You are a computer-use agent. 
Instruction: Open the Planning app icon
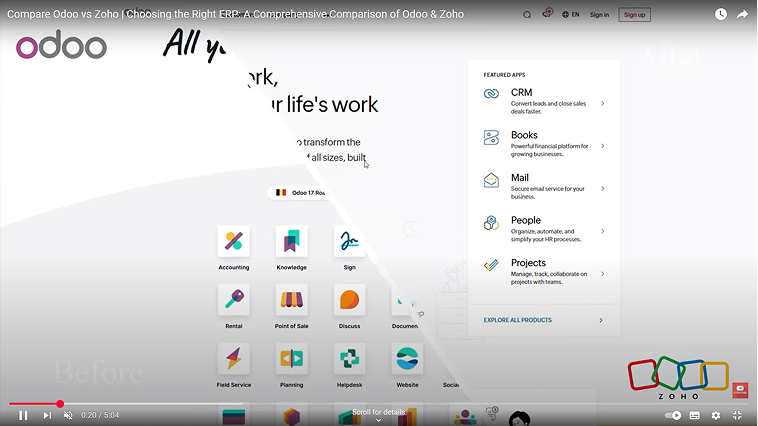tap(292, 358)
